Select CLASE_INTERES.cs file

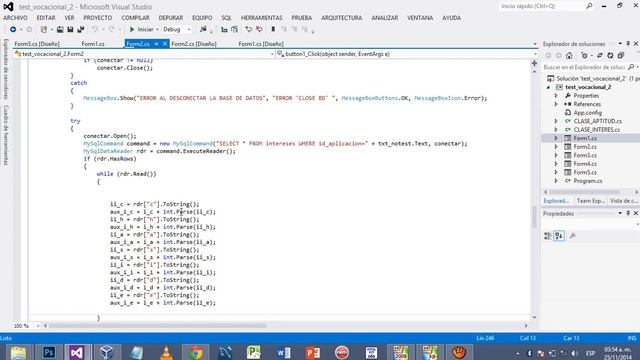[x=596, y=130]
